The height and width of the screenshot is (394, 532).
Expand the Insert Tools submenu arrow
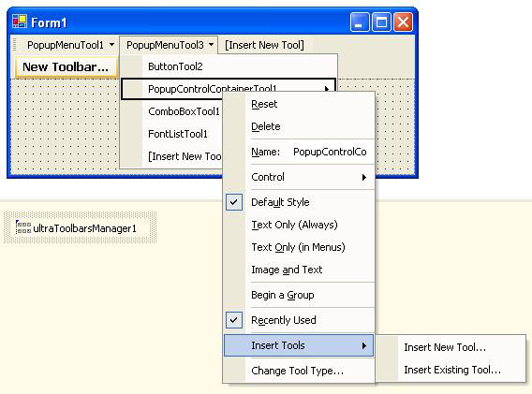coord(364,345)
